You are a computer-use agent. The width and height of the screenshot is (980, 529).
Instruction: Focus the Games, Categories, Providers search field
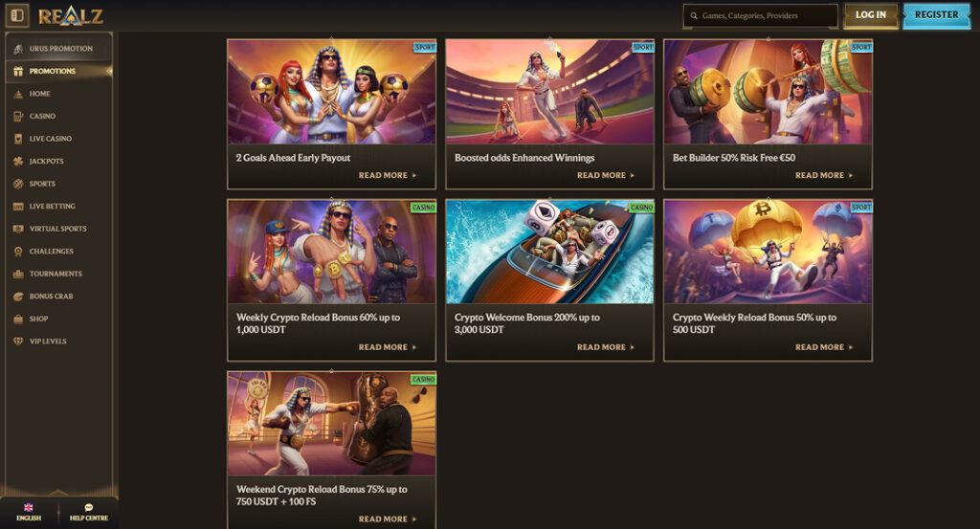(x=760, y=15)
